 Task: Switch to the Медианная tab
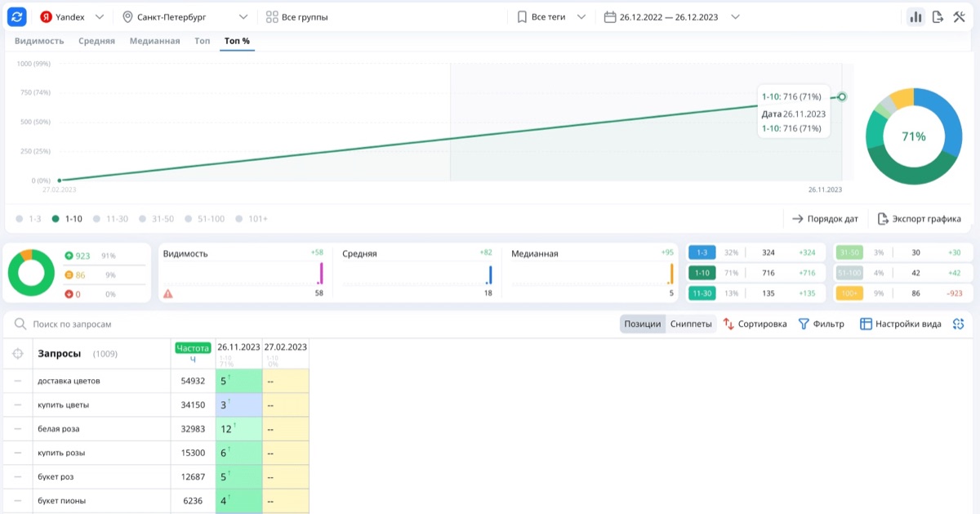pyautogui.click(x=154, y=41)
